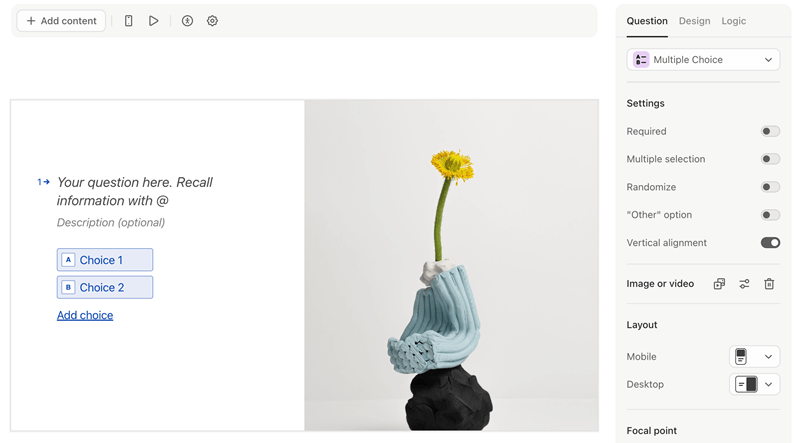Viewport: 800px width, 443px height.
Task: Open the mobile preview icon in toolbar
Action: click(x=129, y=21)
